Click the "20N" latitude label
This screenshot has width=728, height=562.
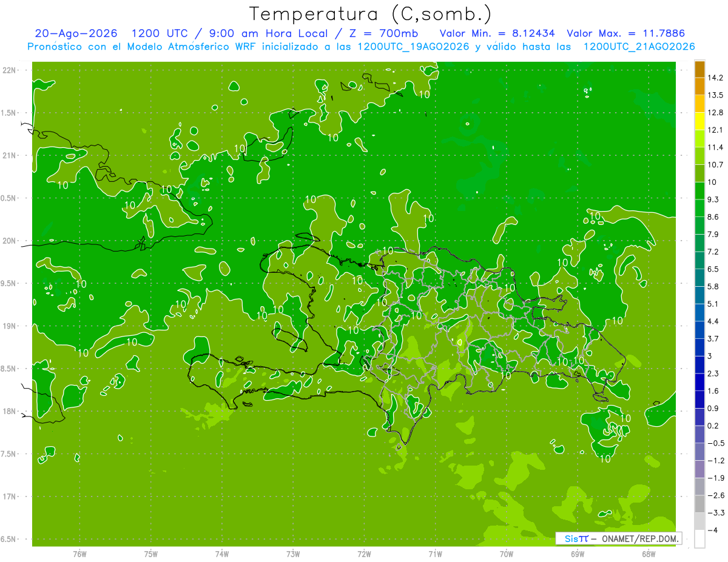coord(10,241)
